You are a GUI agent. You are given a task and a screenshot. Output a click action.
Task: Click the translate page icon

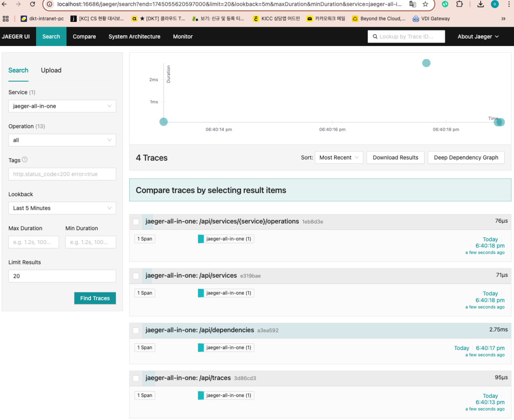412,4
